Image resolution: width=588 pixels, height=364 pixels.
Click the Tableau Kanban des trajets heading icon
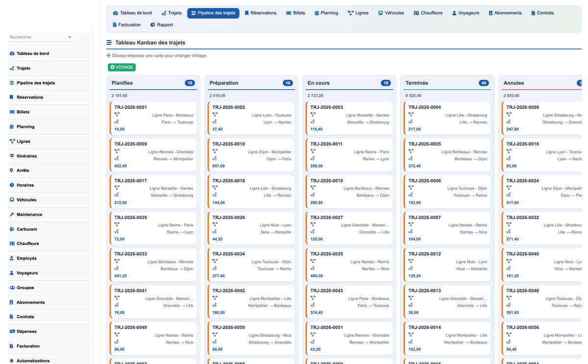(x=109, y=43)
